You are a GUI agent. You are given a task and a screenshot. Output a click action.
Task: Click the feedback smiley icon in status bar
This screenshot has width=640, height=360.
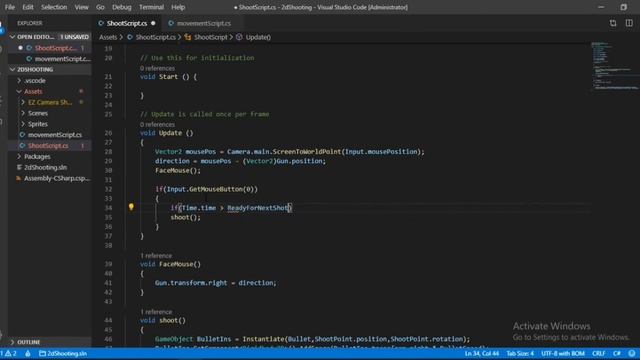coord(632,353)
